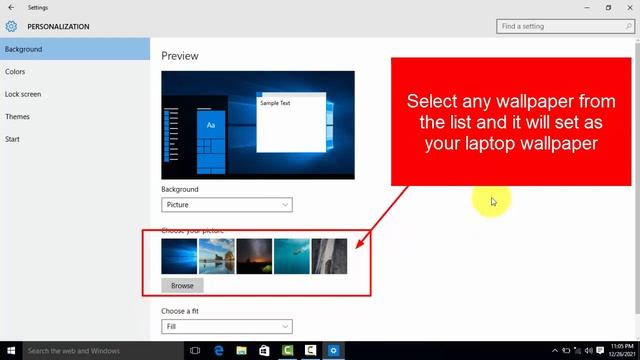Image resolution: width=640 pixels, height=360 pixels.
Task: Open the Store app on the taskbar
Action: click(x=264, y=351)
